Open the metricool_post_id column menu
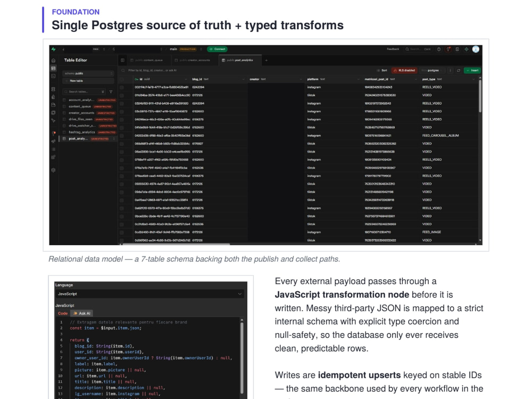Image resolution: width=532 pixels, height=399 pixels. point(415,79)
